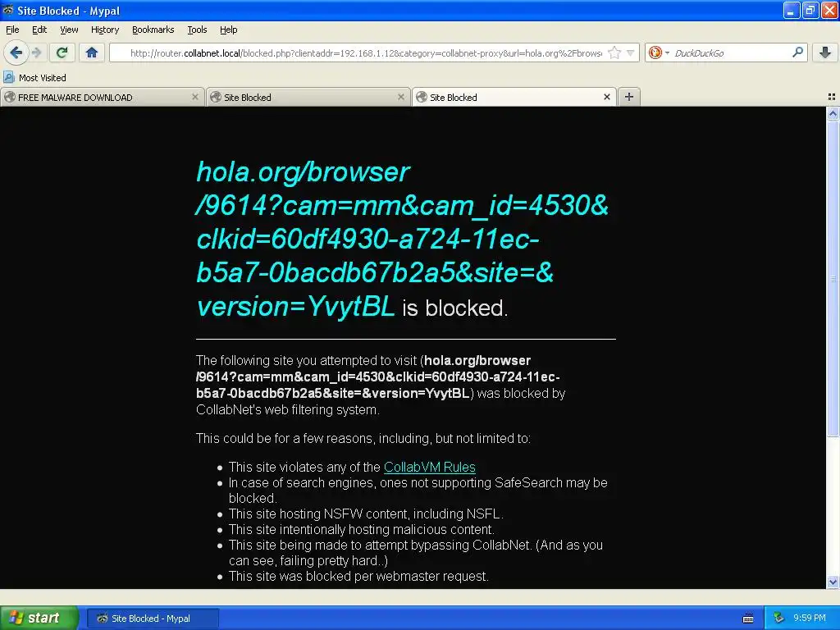
Task: Open the Tools menu
Action: 197,30
